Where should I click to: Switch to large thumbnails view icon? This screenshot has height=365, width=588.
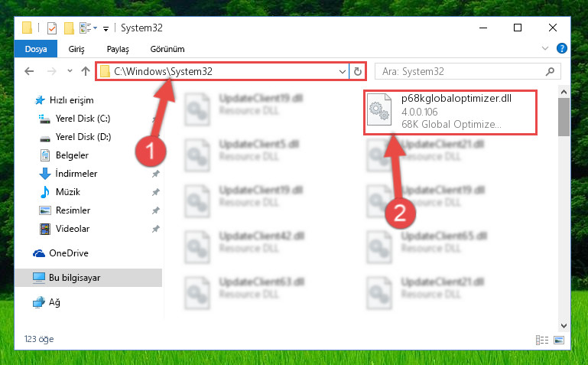559,340
